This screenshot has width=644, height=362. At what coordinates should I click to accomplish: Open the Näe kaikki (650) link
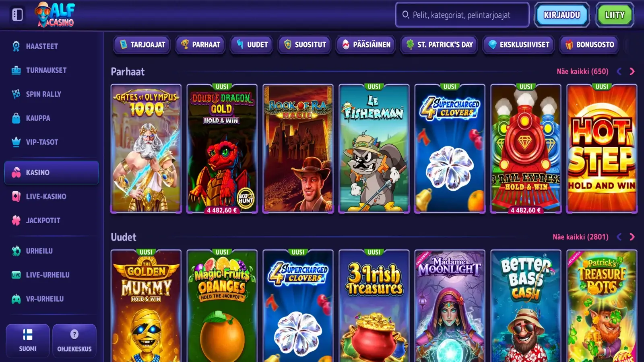click(582, 72)
